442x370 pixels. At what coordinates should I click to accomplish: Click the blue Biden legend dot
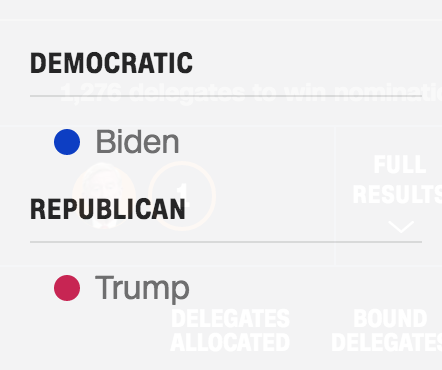point(67,142)
